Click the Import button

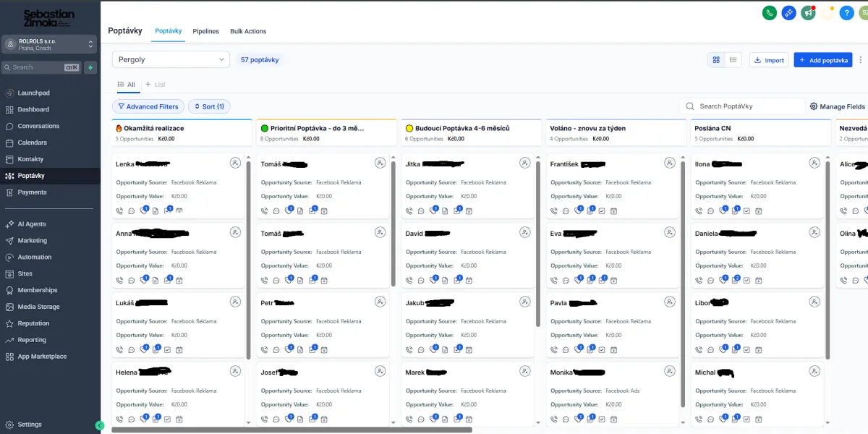point(768,60)
